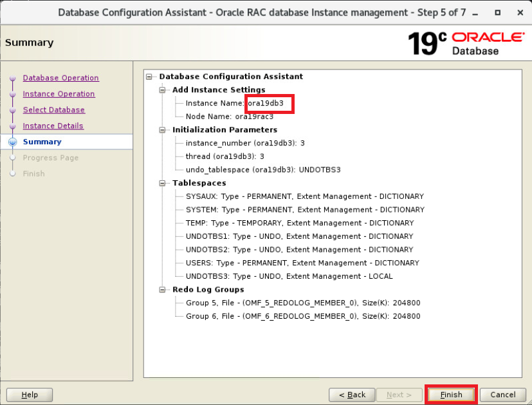Go to the Database Operation step
The width and height of the screenshot is (532, 405).
pos(60,78)
